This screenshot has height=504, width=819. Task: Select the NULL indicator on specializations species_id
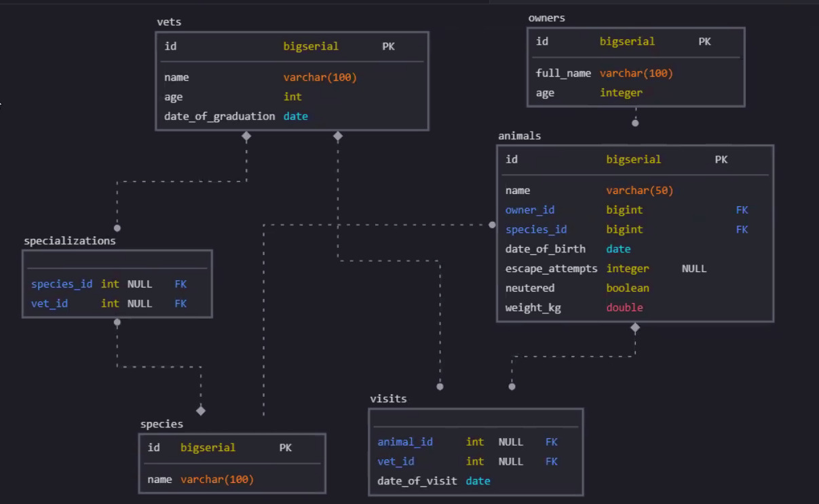pos(140,284)
